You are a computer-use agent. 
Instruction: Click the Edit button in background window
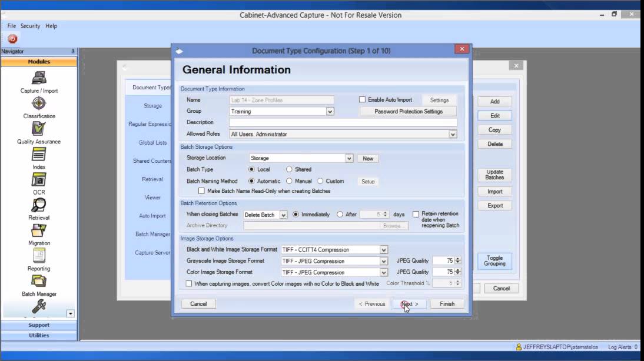(x=495, y=116)
